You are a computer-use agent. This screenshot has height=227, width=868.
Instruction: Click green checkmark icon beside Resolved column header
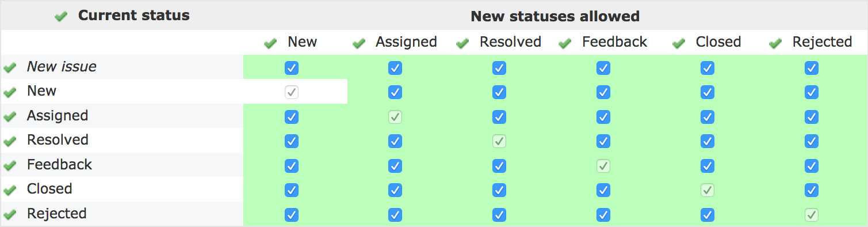click(462, 43)
